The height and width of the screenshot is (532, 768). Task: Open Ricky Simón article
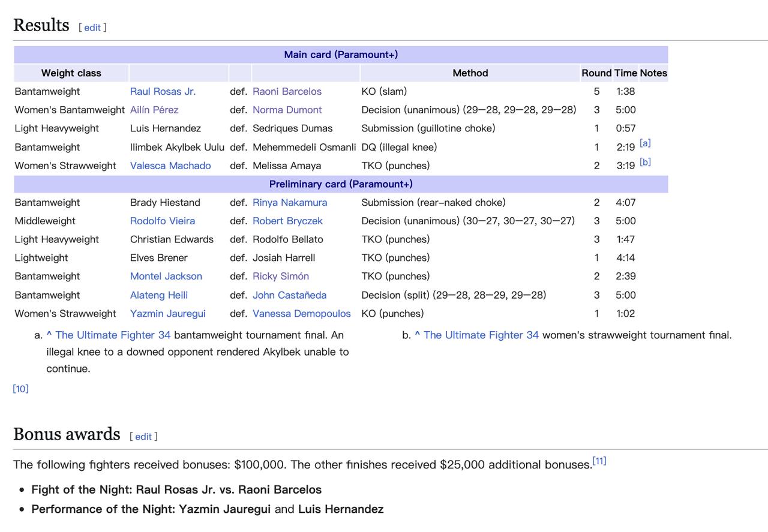tap(281, 276)
